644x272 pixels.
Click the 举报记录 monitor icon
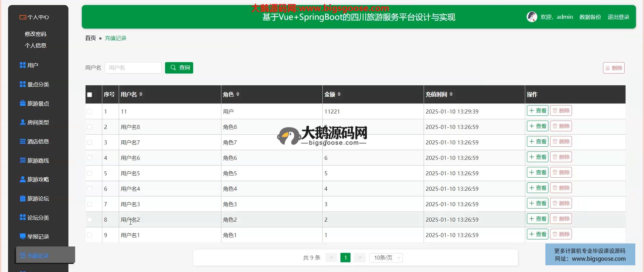22,236
